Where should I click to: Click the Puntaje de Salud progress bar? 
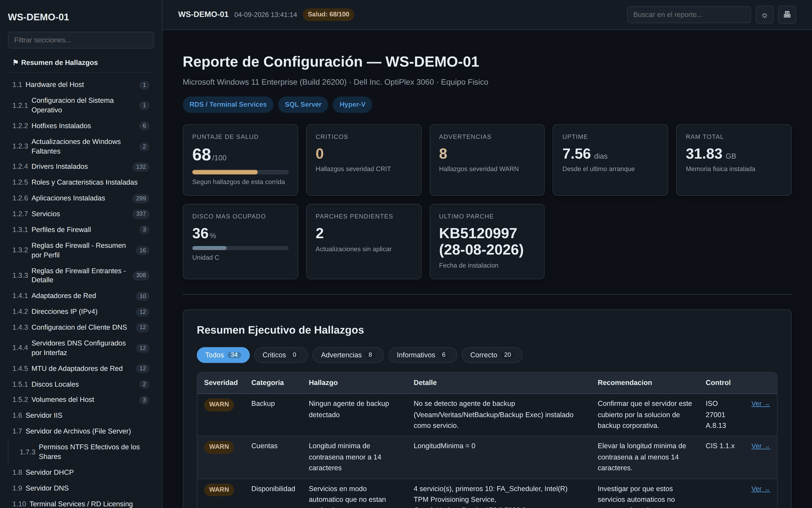pyautogui.click(x=240, y=172)
